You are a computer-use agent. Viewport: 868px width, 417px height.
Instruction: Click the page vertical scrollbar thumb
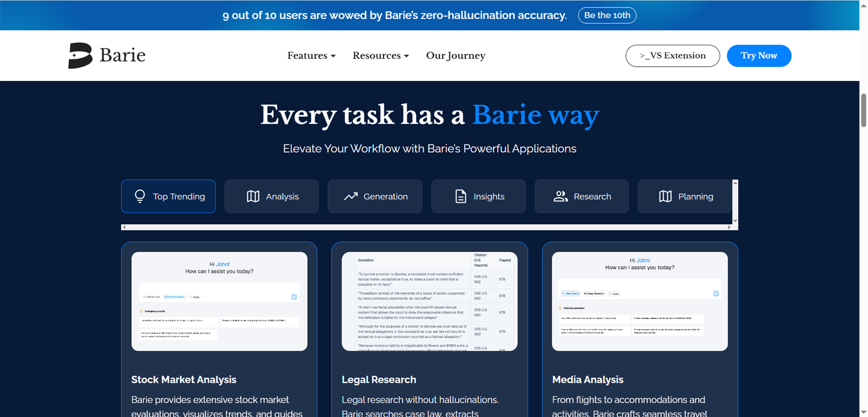click(x=864, y=110)
